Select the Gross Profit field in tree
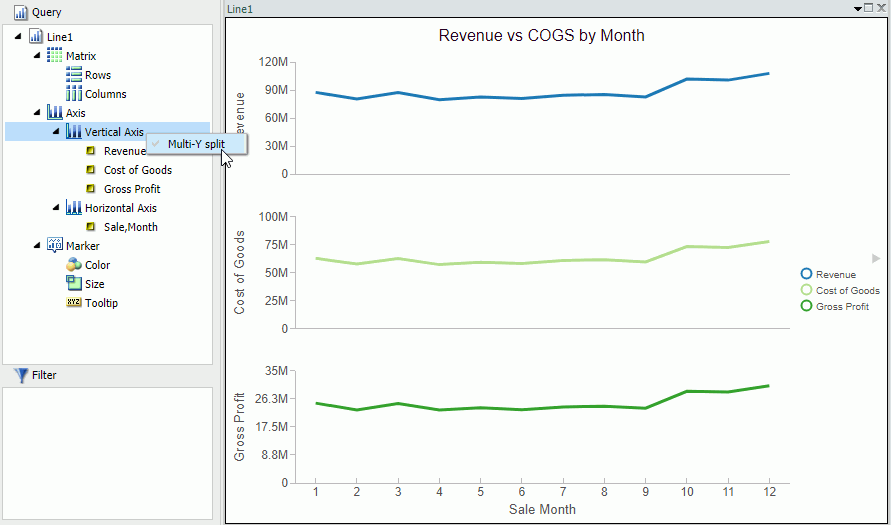The width and height of the screenshot is (891, 525). pyautogui.click(x=132, y=189)
